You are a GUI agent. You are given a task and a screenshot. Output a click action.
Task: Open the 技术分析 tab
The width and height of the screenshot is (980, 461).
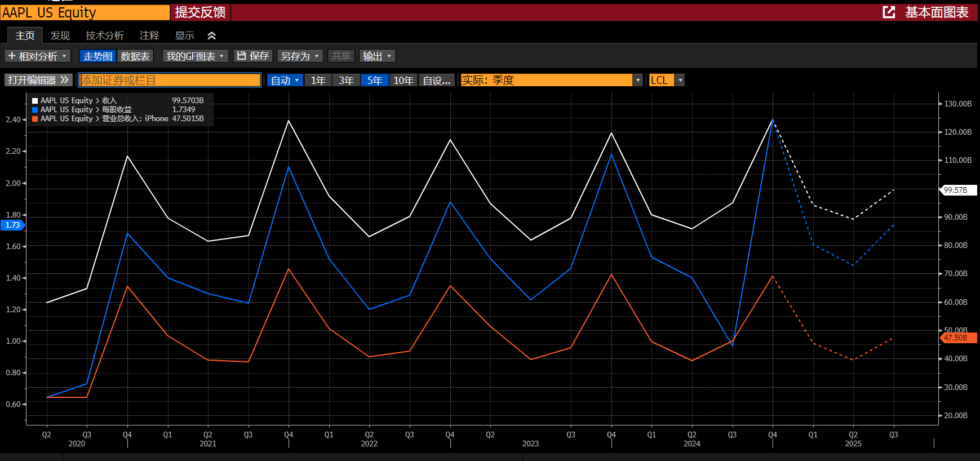click(x=104, y=36)
